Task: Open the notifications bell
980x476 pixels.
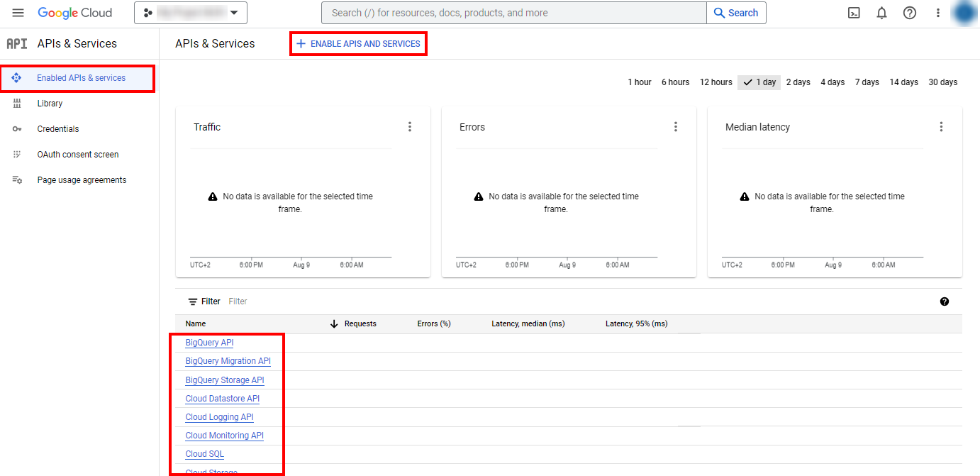Action: 881,13
